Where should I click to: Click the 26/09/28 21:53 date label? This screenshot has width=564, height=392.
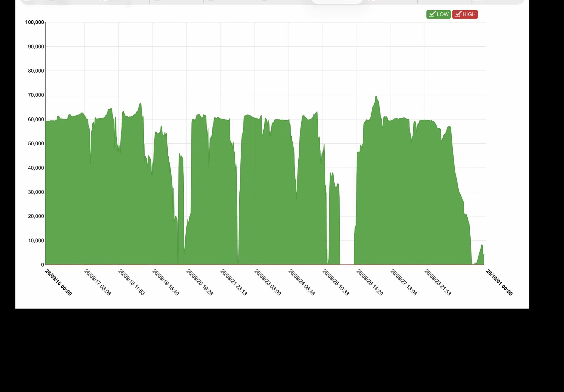coord(438,283)
